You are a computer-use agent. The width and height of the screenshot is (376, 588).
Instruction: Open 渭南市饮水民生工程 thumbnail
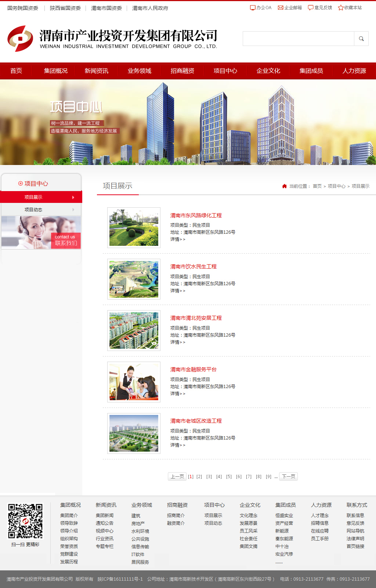point(134,279)
